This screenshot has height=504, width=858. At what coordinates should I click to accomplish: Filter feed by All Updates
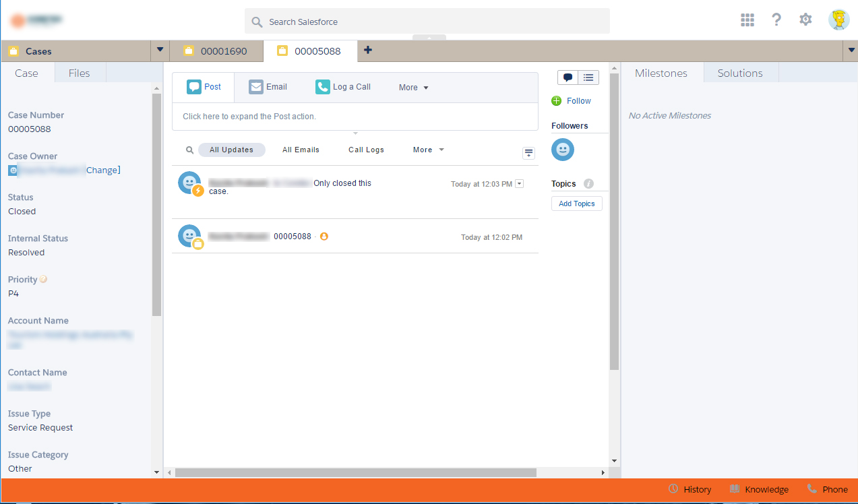(231, 150)
